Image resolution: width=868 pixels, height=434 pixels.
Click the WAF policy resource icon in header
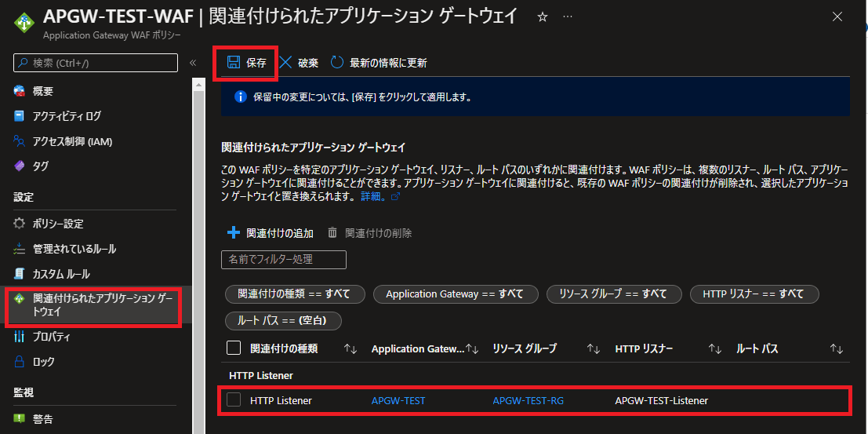click(x=24, y=23)
